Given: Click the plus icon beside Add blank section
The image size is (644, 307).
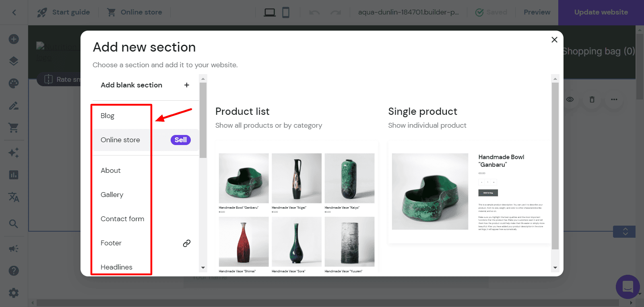Looking at the screenshot, I should [x=186, y=85].
